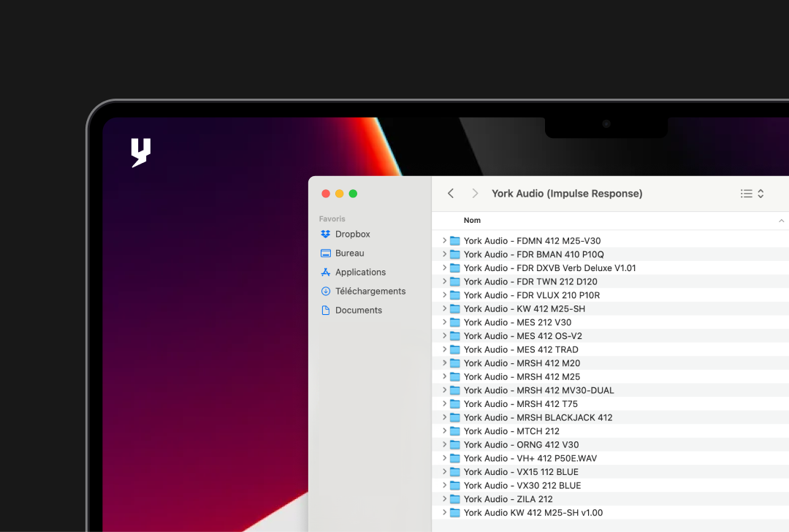The width and height of the screenshot is (789, 532).
Task: Click text 'York Audio - MRSH BLACKJACK 412'
Action: (x=538, y=417)
